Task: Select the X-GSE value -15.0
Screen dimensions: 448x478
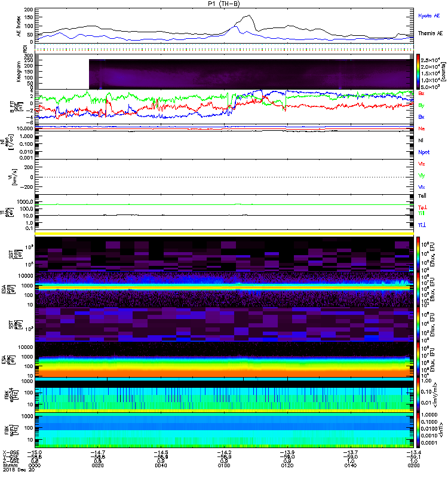Action: (x=35, y=452)
